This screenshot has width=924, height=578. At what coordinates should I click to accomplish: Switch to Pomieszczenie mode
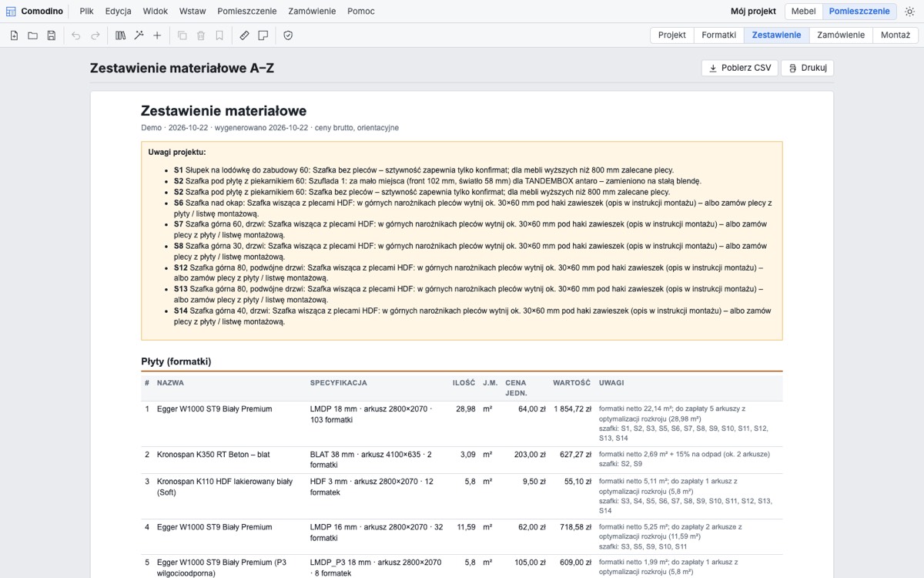coord(859,12)
